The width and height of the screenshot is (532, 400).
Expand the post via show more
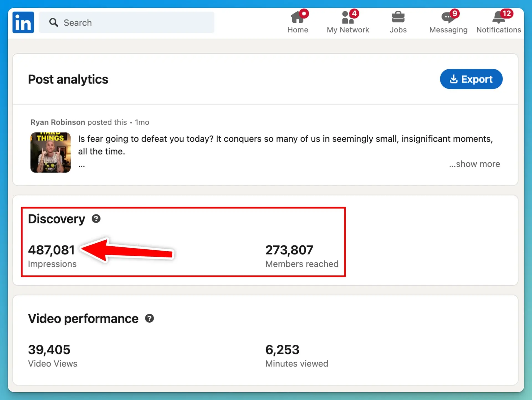tap(474, 164)
